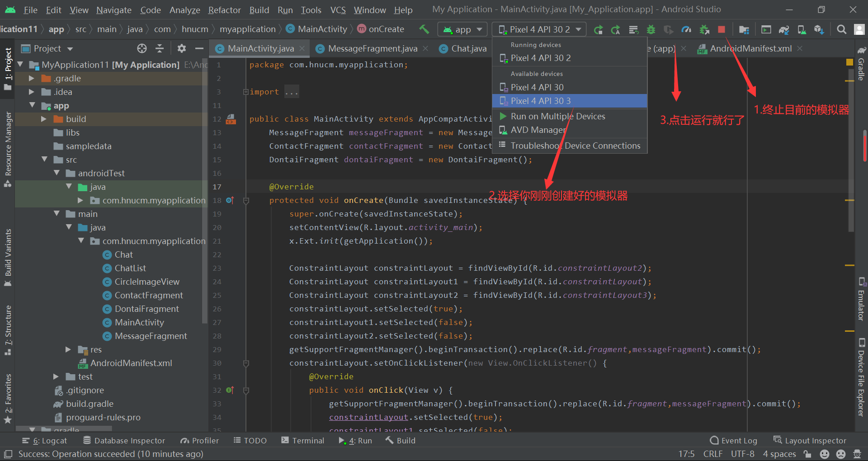Toggle tool window bars icon in status bar

[x=8, y=454]
